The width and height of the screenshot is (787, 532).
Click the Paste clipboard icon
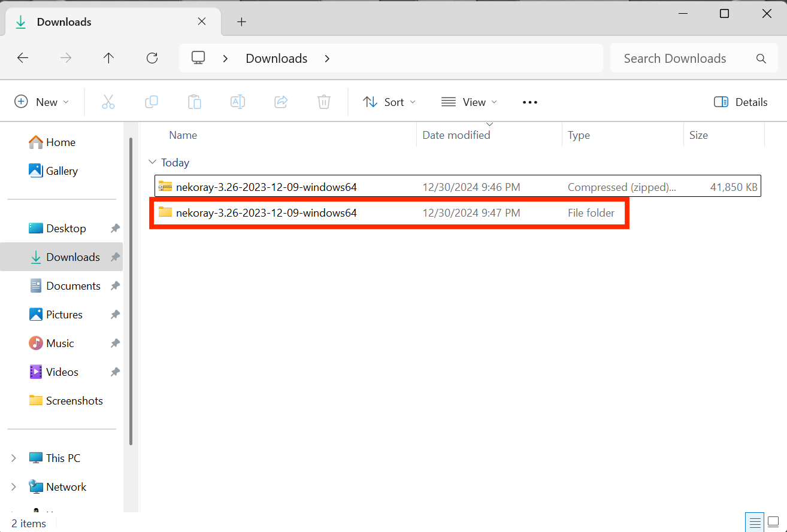pyautogui.click(x=195, y=102)
